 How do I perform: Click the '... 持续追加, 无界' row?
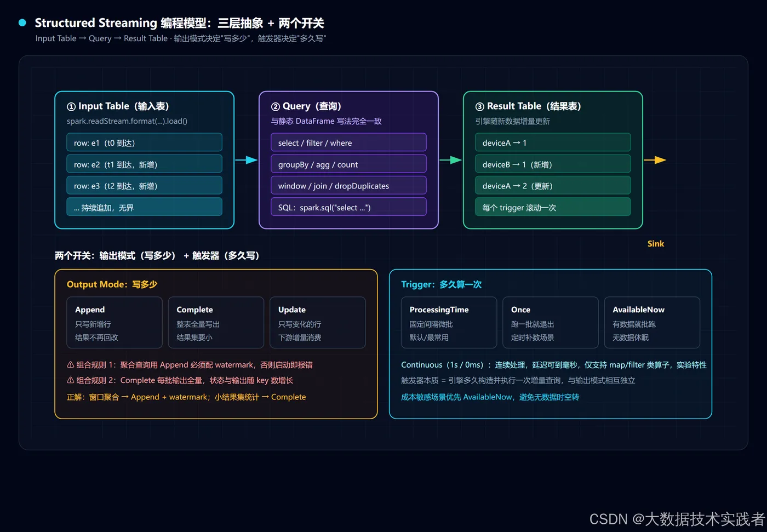(x=145, y=207)
